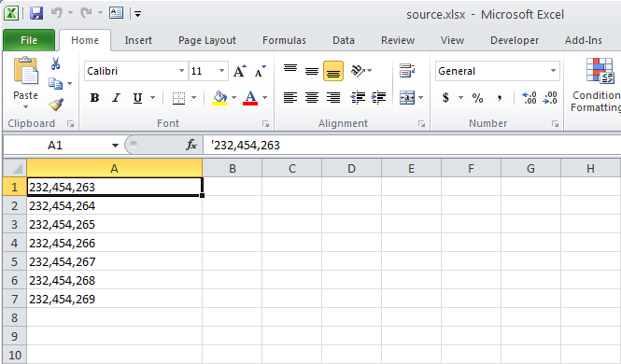Expand the Paste options arrow
Viewport: 621px width, 364px height.
26,107
